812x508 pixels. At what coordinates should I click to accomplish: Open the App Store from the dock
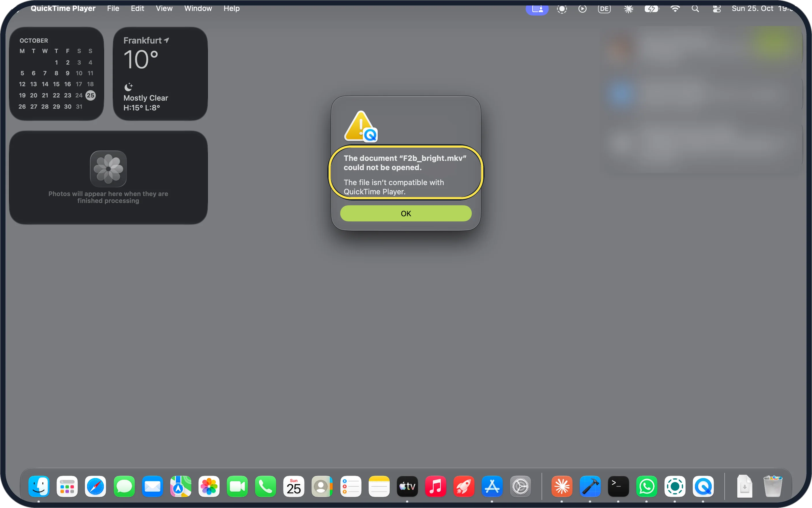(x=492, y=486)
